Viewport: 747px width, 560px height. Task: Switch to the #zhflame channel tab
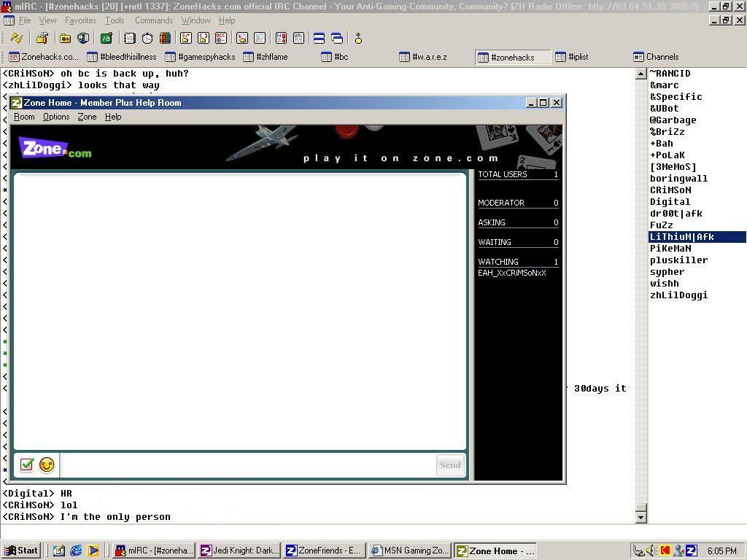click(x=278, y=57)
